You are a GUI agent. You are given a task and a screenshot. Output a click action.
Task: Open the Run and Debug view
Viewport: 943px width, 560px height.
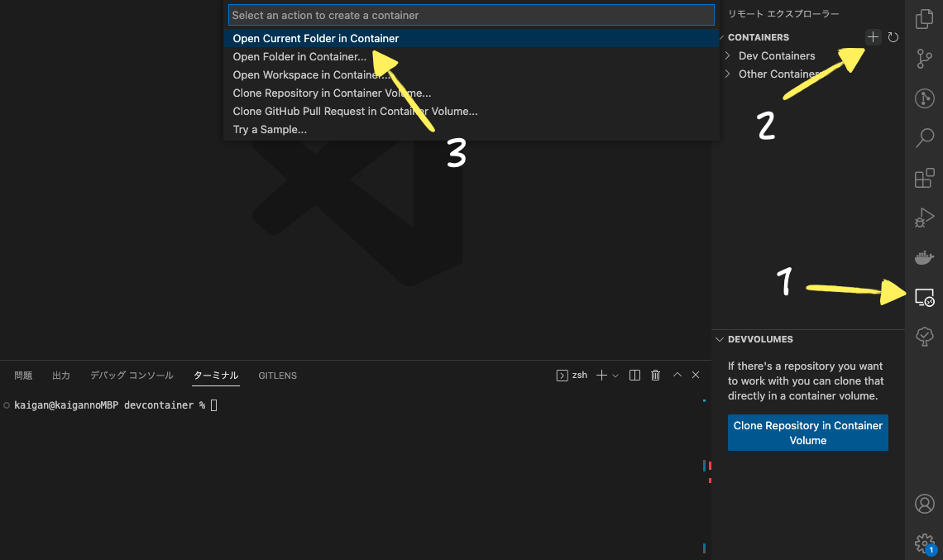[x=924, y=218]
